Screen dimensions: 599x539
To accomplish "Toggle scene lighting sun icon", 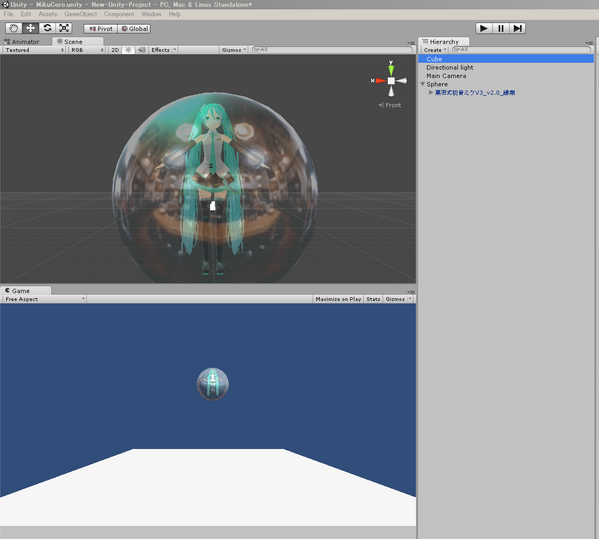I will tap(128, 50).
